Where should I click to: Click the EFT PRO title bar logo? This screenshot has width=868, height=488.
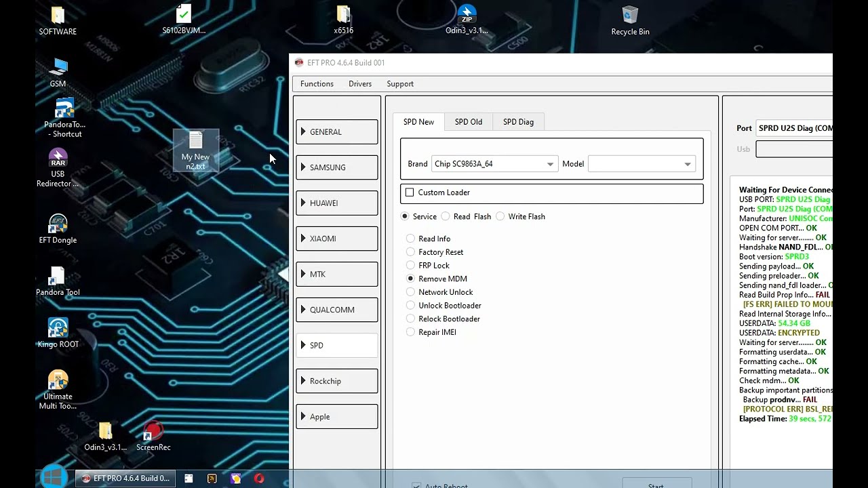299,62
